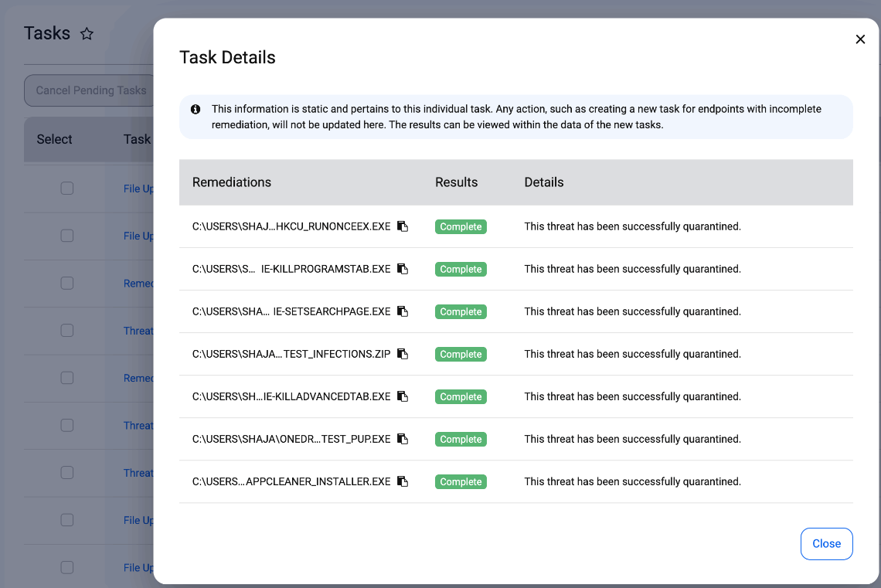Click the static information notice text
Screen dimensions: 881x588
click(516, 117)
